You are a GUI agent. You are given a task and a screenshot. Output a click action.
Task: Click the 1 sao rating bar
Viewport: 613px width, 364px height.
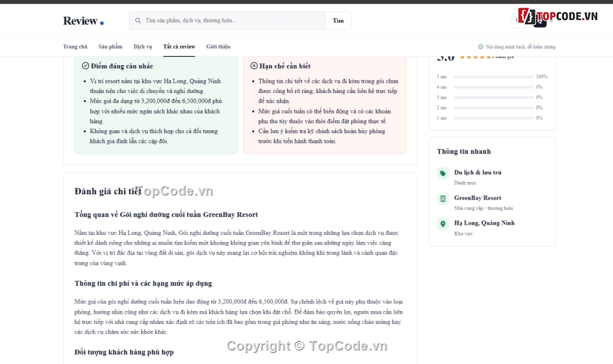[x=494, y=117]
